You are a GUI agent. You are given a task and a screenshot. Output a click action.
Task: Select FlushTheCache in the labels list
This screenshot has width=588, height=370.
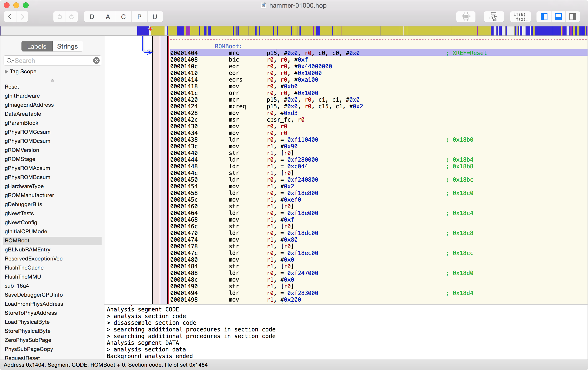pos(24,268)
